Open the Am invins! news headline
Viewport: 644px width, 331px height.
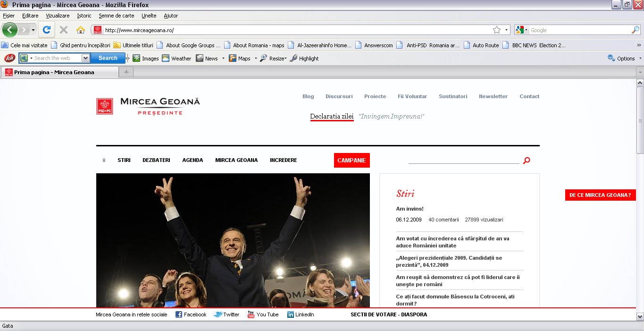[x=410, y=209]
